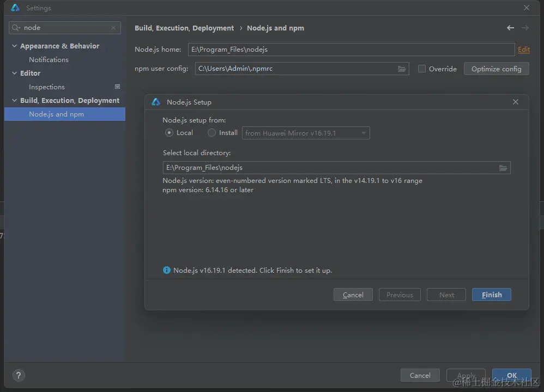Select the Install radio button

point(211,133)
